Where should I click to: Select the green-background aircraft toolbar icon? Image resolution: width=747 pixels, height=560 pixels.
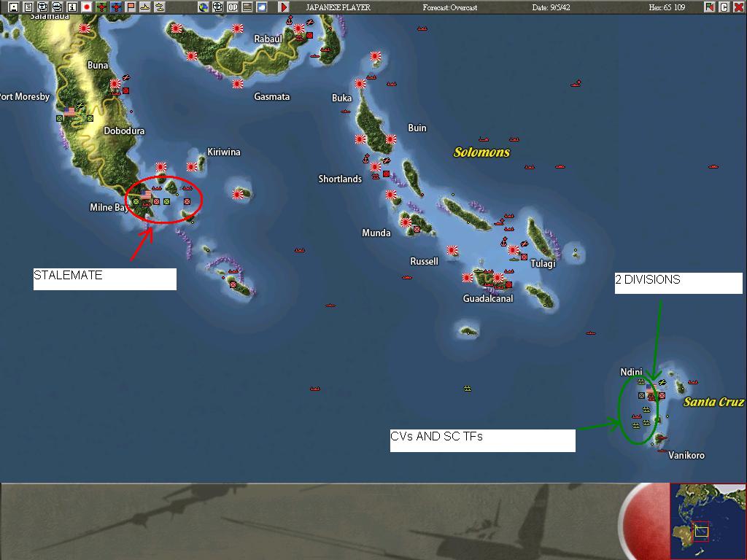pyautogui.click(x=101, y=7)
